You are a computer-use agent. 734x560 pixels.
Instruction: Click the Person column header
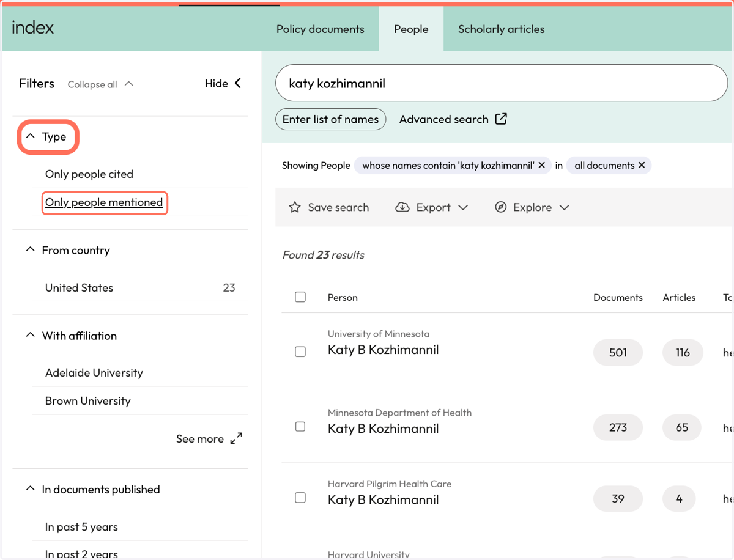tap(343, 298)
